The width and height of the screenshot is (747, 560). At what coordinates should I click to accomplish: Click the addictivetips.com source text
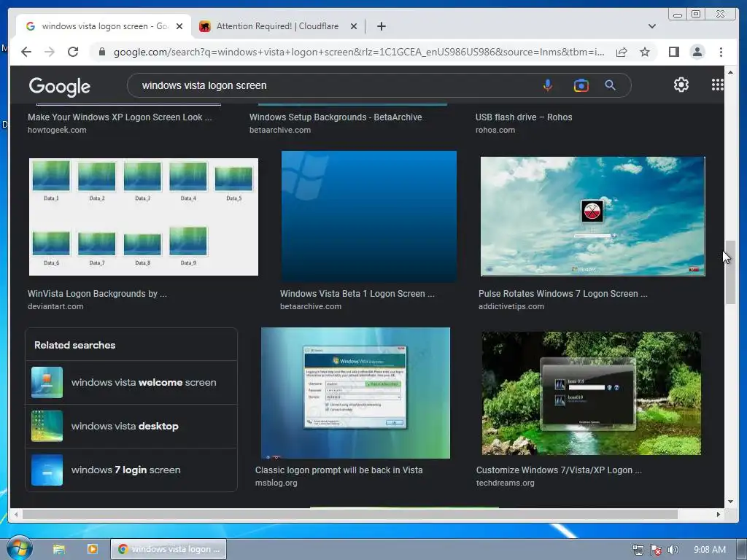pyautogui.click(x=511, y=307)
